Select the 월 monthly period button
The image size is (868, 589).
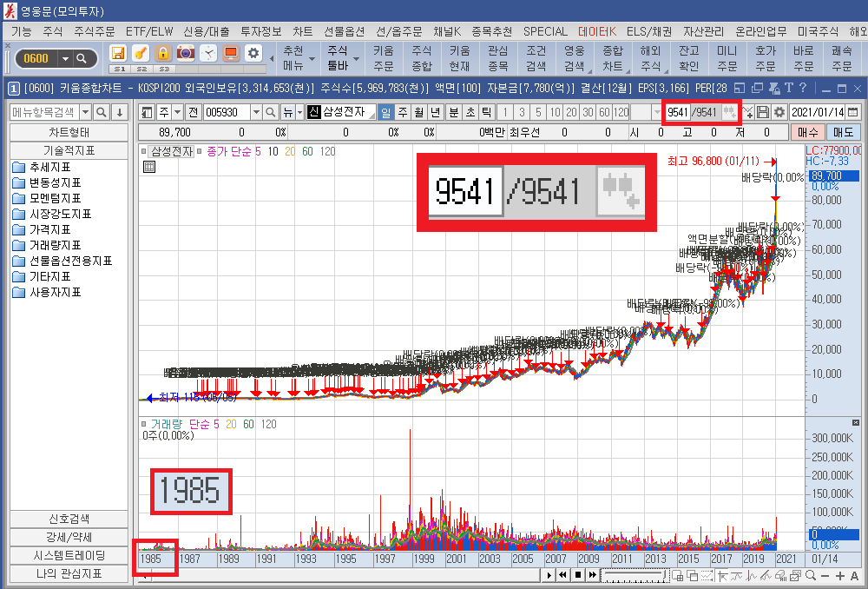coord(419,112)
